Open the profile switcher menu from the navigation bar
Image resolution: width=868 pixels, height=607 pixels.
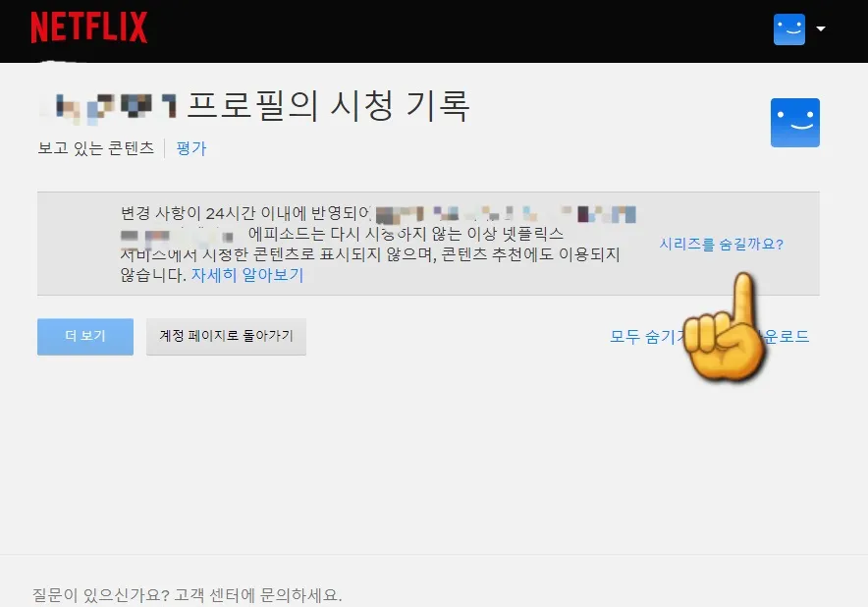pyautogui.click(x=796, y=28)
